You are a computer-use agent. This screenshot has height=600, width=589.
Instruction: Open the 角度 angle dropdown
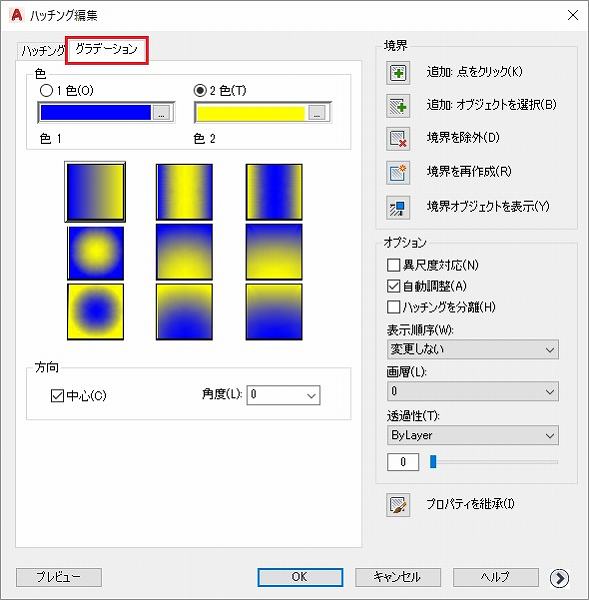(283, 395)
